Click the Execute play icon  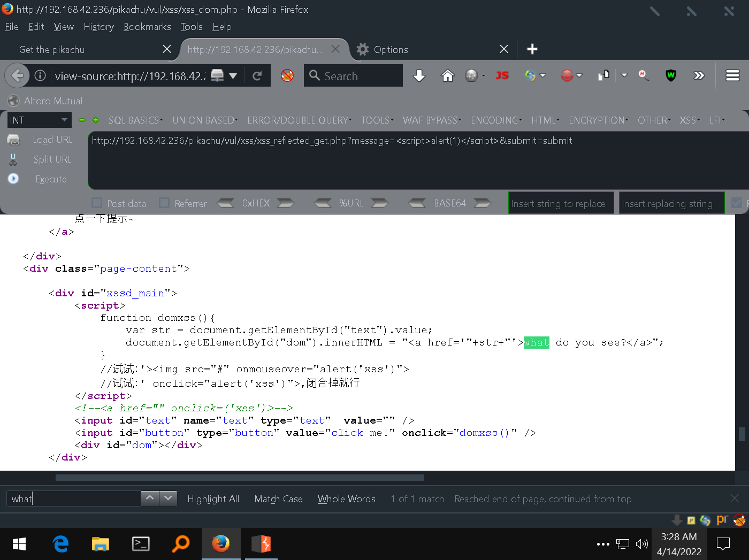13,179
